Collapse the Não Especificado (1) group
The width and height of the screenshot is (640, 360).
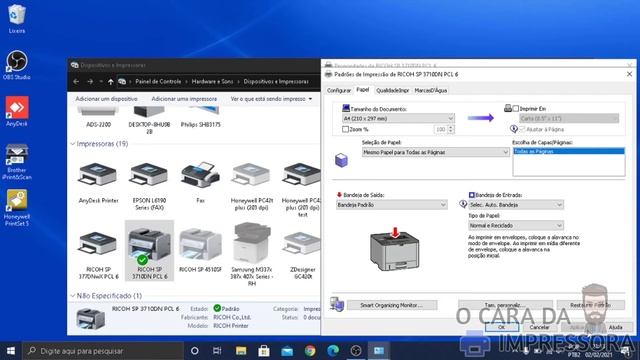(73, 296)
